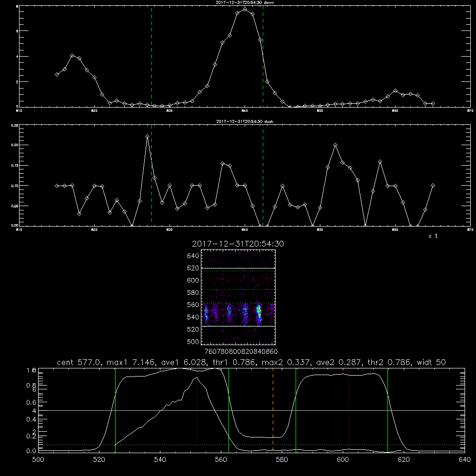Click bottom profile plot x-axis label 540

[160, 460]
